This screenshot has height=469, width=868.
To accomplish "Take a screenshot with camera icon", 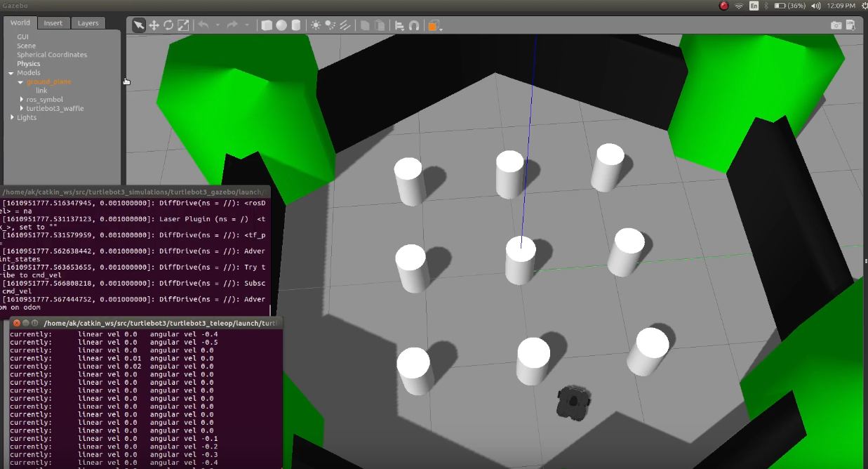I will pos(836,25).
